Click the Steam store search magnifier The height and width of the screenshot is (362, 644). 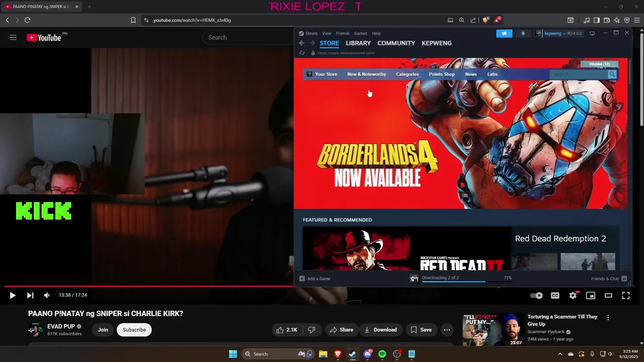(x=612, y=74)
